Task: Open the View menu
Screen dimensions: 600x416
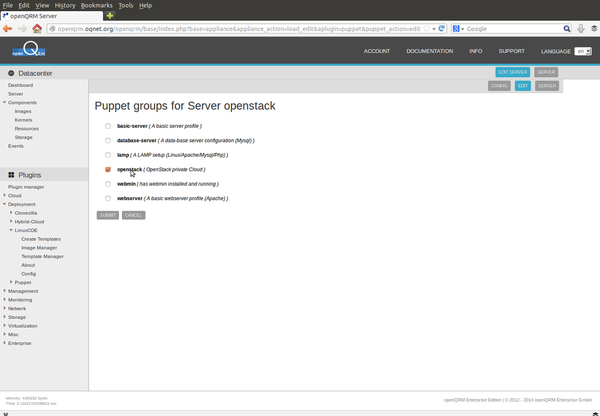Action: [x=42, y=5]
